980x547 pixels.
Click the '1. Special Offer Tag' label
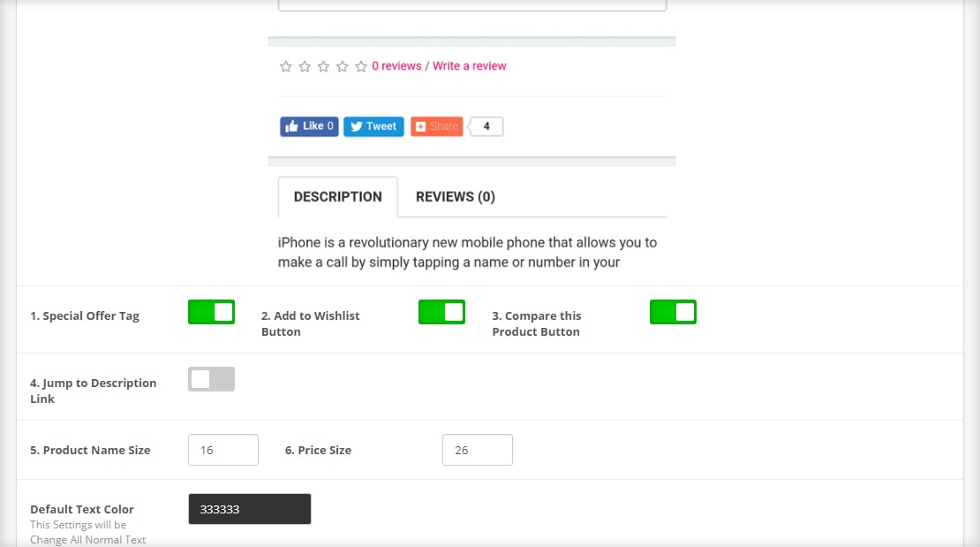coord(85,316)
